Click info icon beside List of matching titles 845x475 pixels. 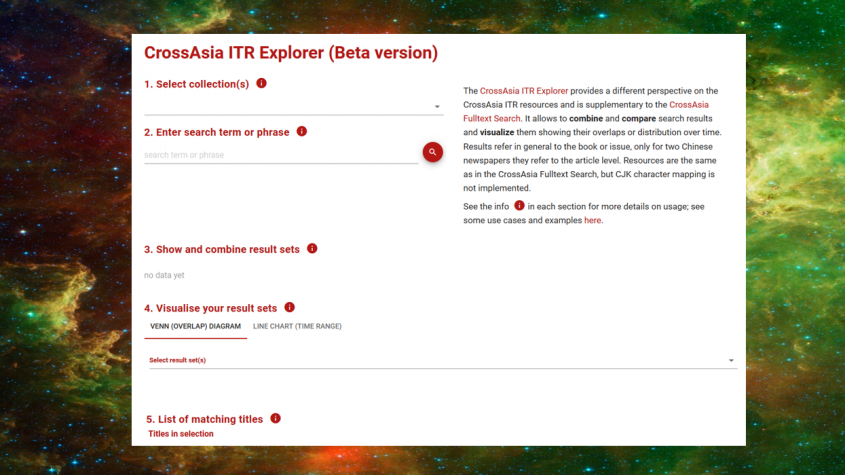(276, 418)
